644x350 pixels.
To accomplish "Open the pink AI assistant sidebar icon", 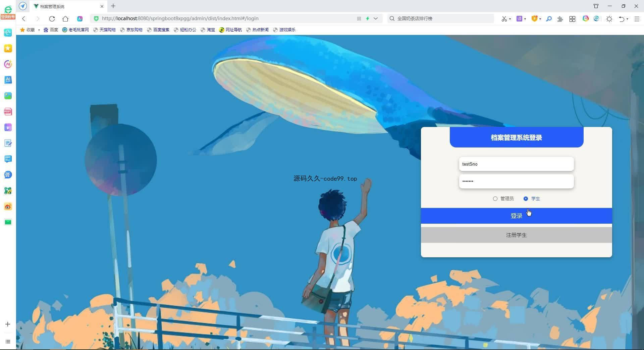I will [8, 64].
